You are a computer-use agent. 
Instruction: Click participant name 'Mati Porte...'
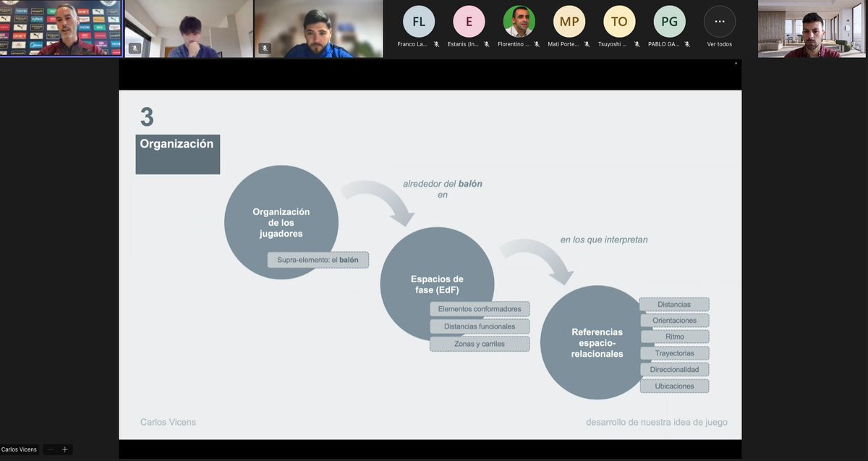click(x=563, y=44)
